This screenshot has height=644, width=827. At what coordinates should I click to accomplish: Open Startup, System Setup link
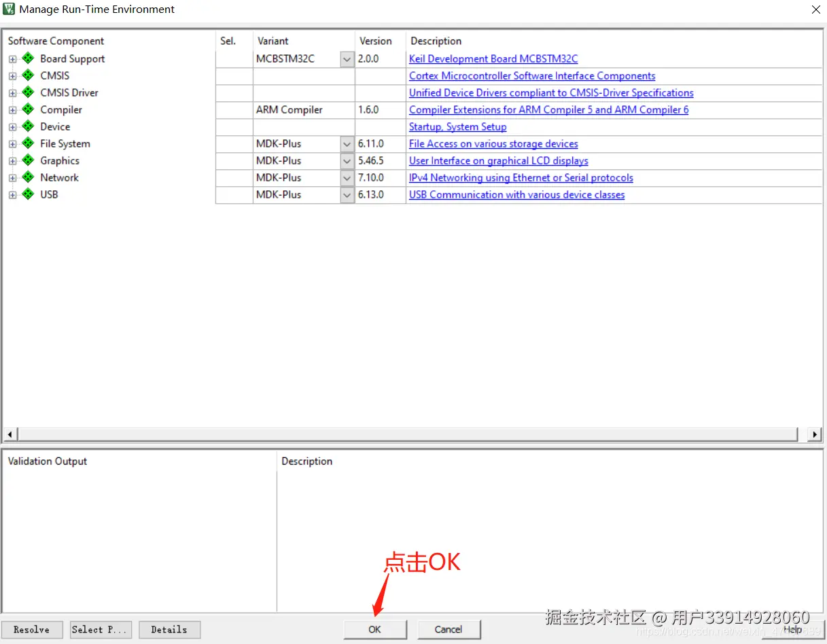(457, 127)
